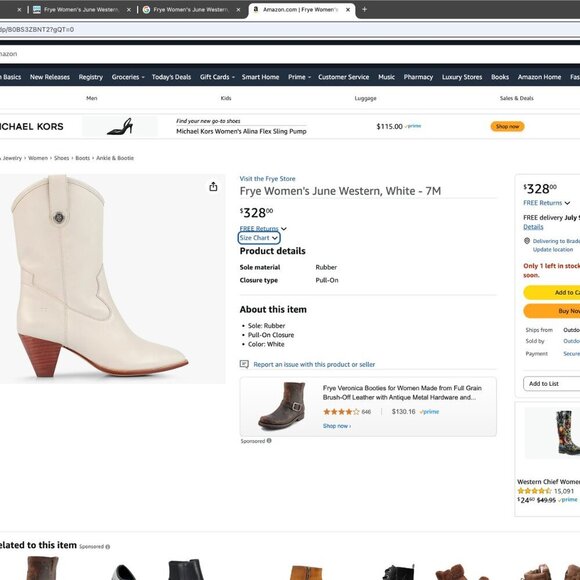This screenshot has height=580, width=580.
Task: Click the Michael Kors pump shoe thumbnail
Action: click(120, 127)
